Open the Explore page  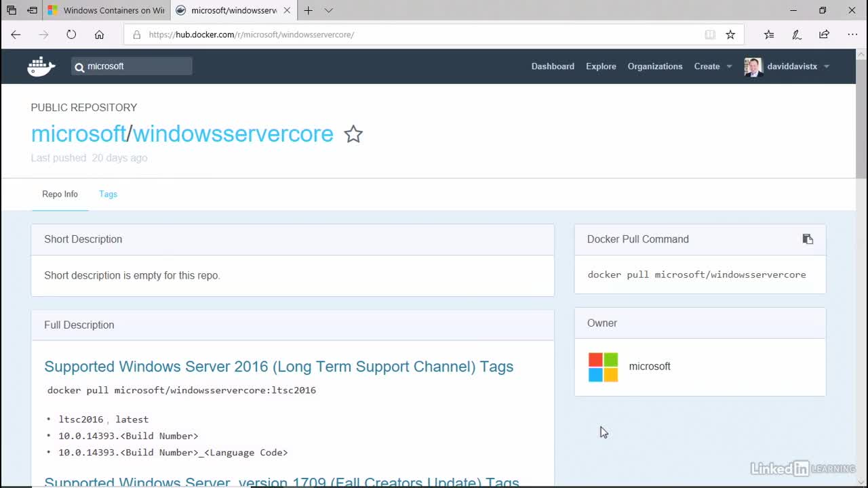(601, 66)
